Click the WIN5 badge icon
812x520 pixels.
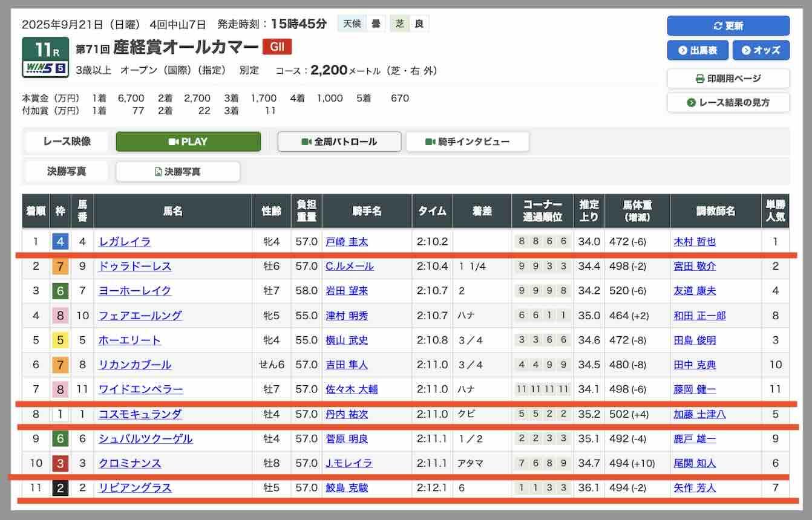pos(45,68)
